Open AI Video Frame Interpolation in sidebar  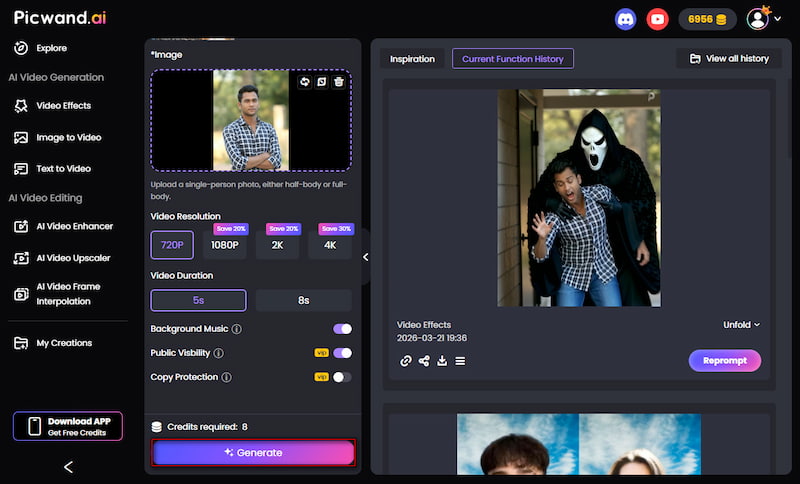pos(57,294)
